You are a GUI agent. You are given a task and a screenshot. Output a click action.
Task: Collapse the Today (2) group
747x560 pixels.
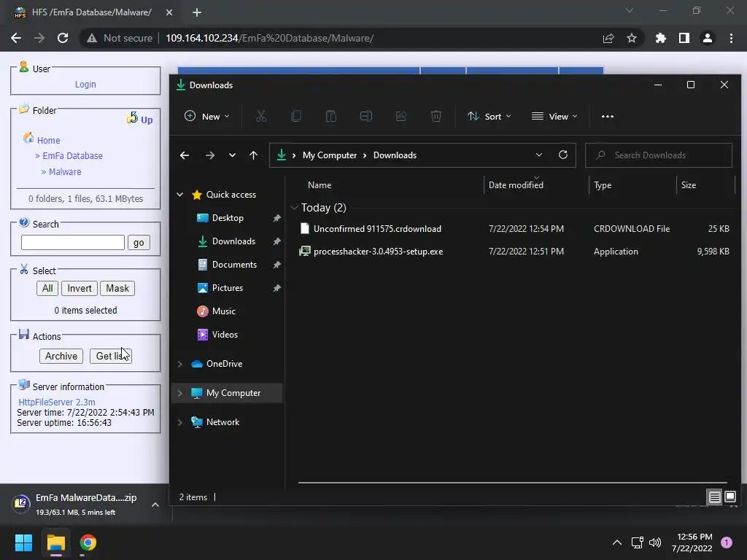point(295,208)
